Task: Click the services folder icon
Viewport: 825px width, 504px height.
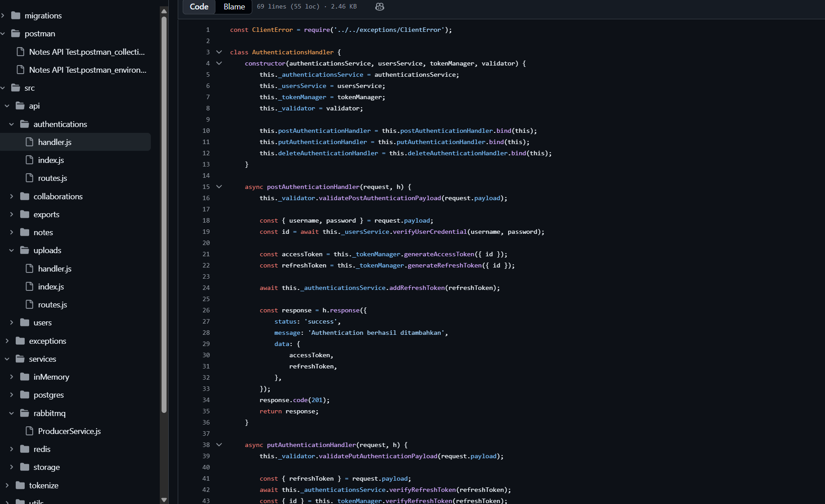Action: [20, 359]
